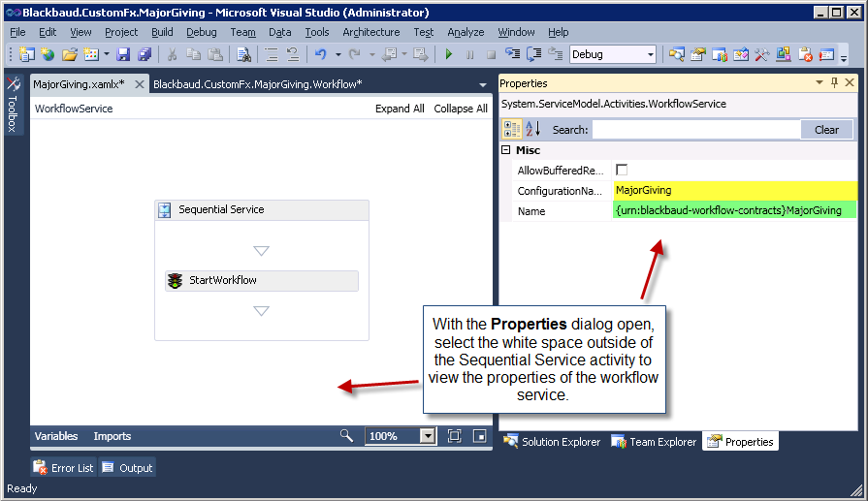Click the Undo toolbar icon
The width and height of the screenshot is (868, 501).
tap(320, 55)
